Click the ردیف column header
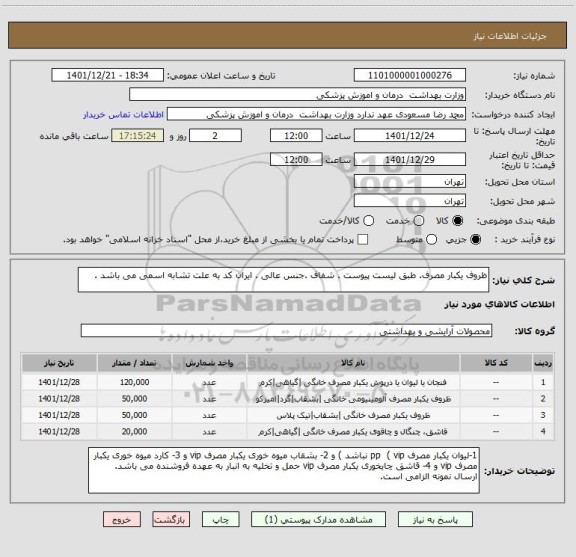This screenshot has width=576, height=557. [x=543, y=363]
